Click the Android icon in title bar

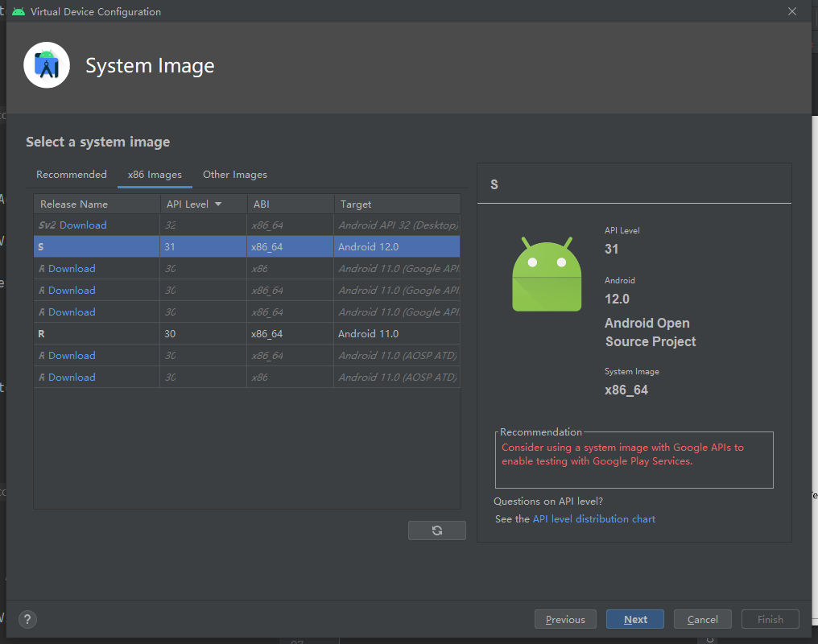[19, 12]
